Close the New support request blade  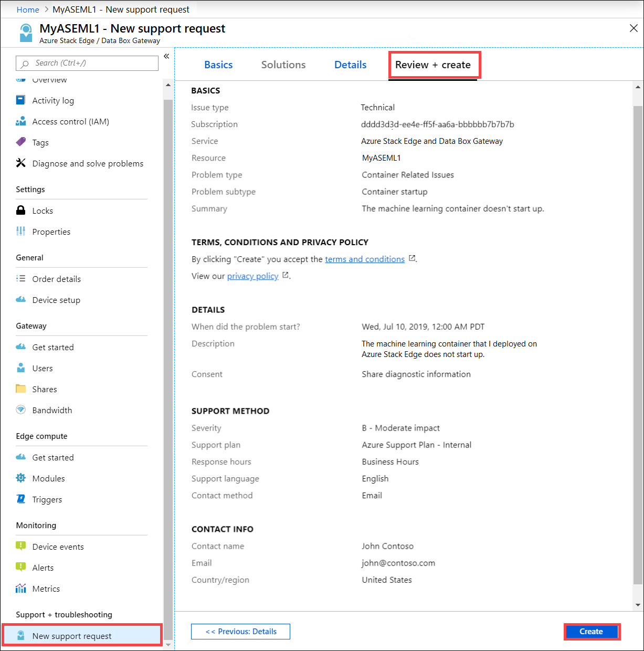click(634, 28)
